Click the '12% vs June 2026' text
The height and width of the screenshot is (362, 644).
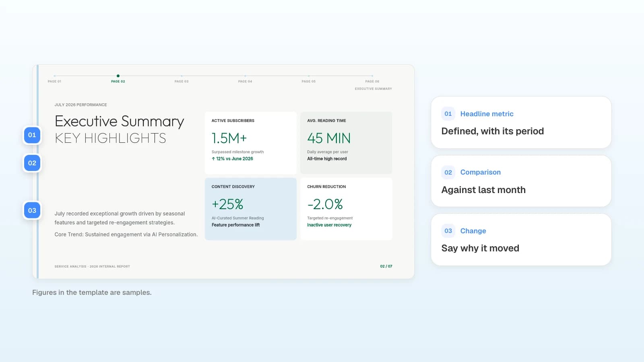[234, 159]
